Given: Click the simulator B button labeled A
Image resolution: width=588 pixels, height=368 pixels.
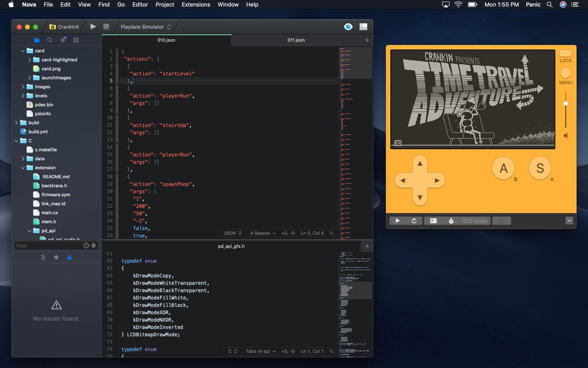Looking at the screenshot, I should click(503, 168).
